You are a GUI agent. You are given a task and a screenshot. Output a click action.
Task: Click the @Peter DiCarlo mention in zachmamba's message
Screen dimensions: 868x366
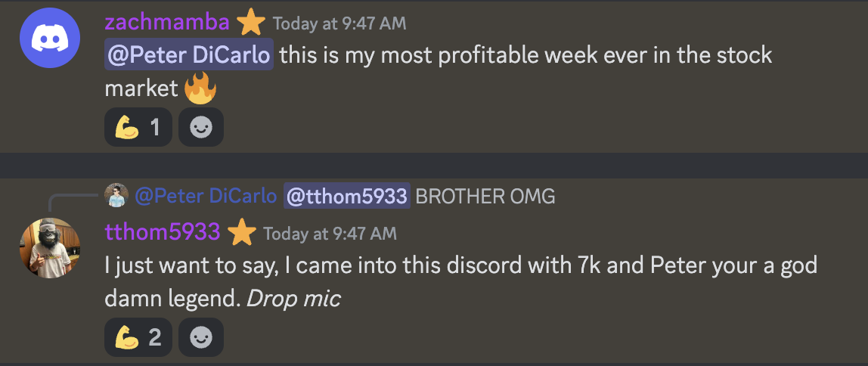pyautogui.click(x=189, y=54)
